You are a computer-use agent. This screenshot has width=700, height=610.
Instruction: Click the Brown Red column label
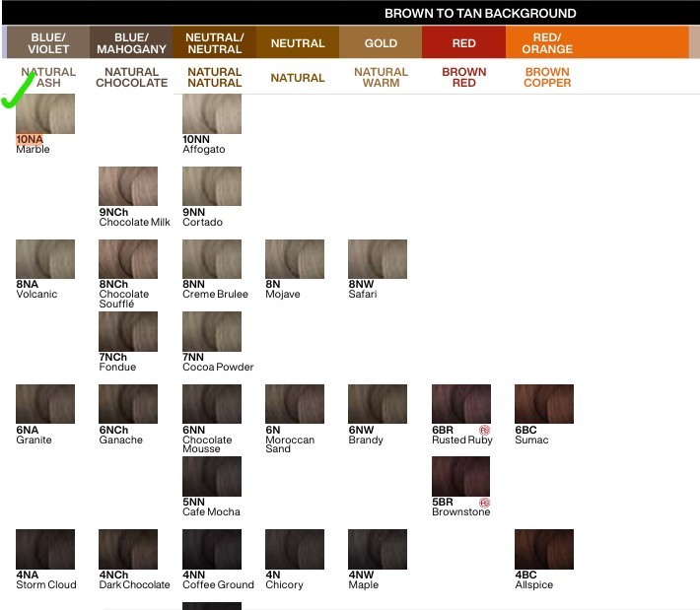463,77
